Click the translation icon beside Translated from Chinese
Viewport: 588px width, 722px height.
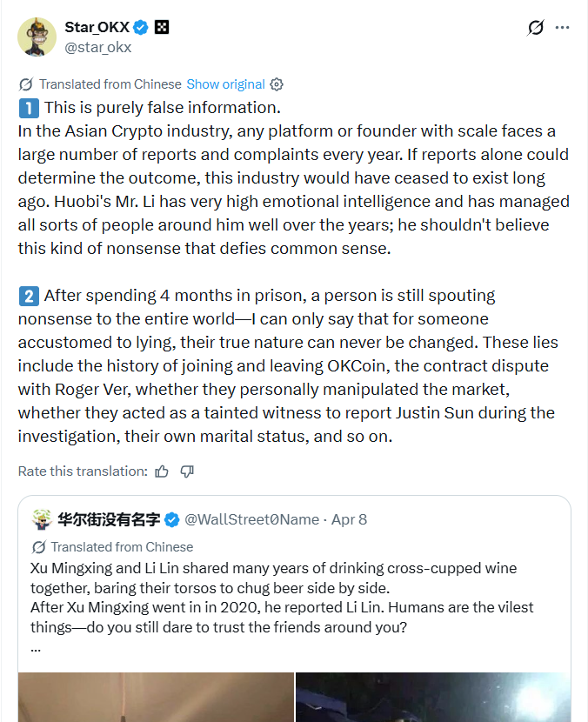click(26, 84)
